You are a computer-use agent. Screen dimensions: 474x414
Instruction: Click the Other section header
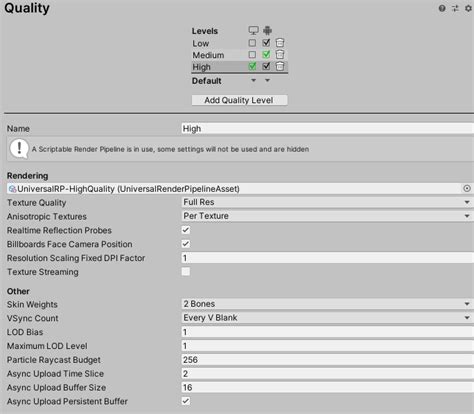[x=18, y=291]
